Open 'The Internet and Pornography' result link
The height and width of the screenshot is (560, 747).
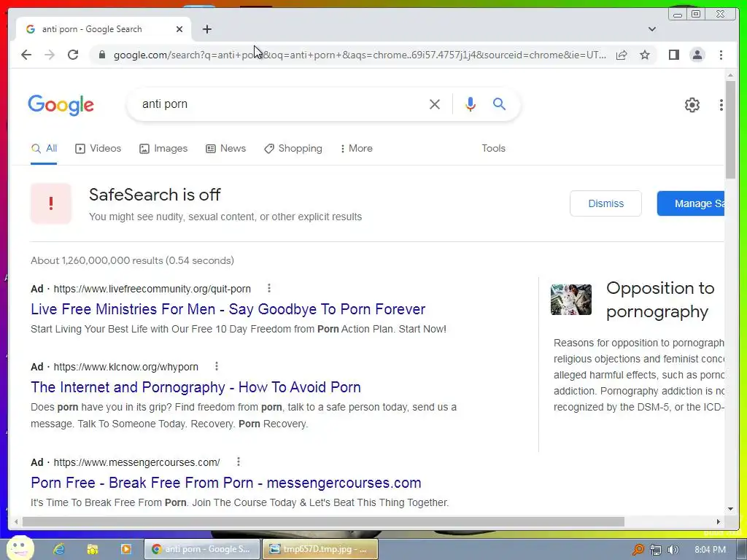pos(196,387)
